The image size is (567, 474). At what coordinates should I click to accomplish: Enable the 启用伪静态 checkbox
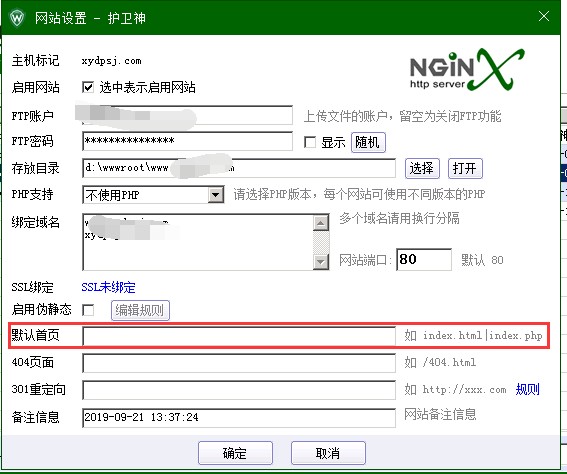88,310
